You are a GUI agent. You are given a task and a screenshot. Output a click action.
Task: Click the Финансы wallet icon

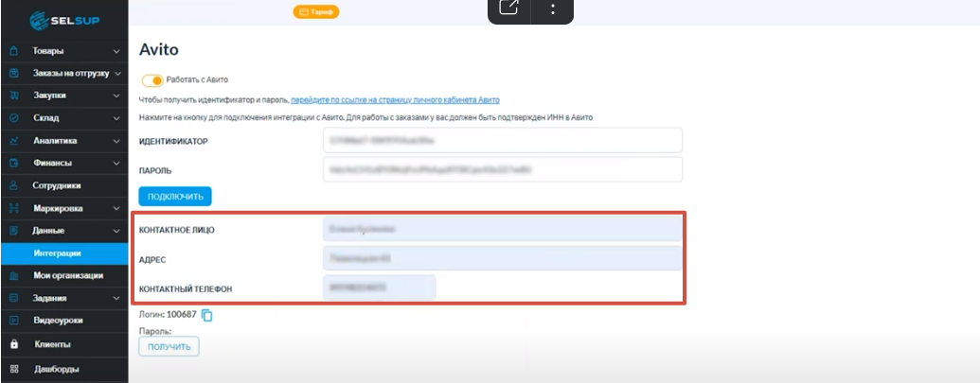(14, 164)
